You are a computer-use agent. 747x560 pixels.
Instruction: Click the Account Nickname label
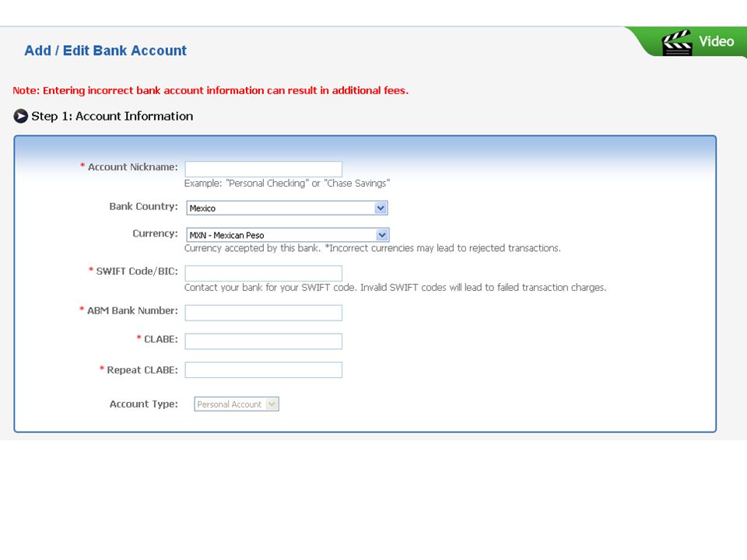tap(132, 167)
